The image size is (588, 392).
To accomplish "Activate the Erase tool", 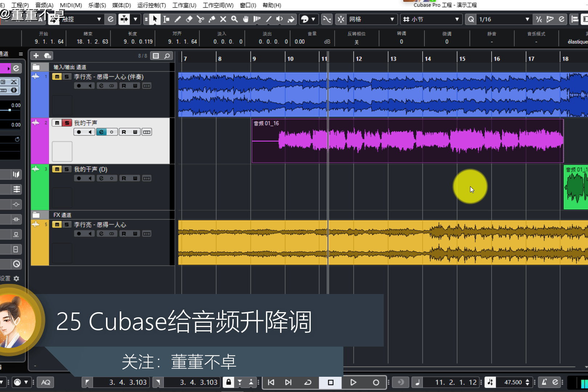I will point(189,19).
